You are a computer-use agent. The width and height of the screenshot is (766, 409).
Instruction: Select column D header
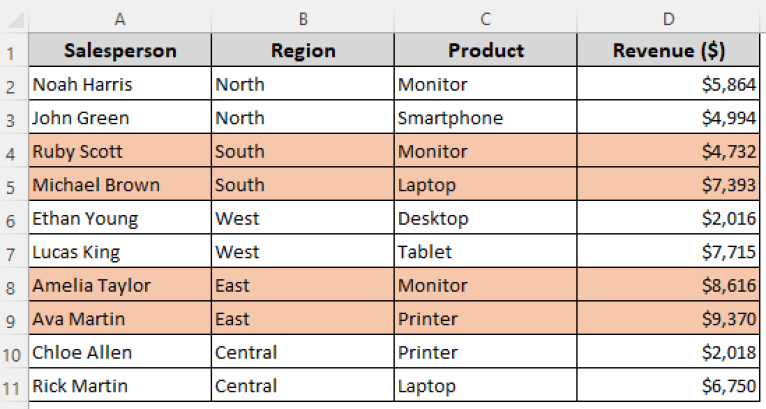coord(668,18)
